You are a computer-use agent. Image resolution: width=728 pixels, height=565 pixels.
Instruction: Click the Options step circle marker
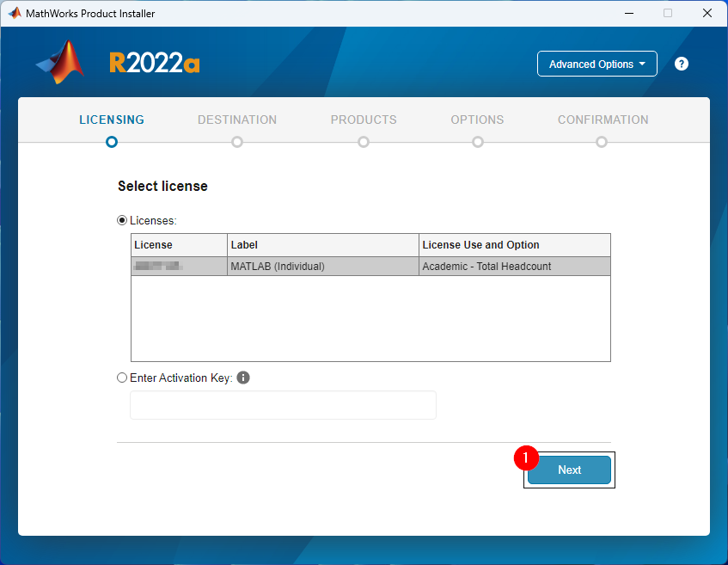[x=478, y=142]
